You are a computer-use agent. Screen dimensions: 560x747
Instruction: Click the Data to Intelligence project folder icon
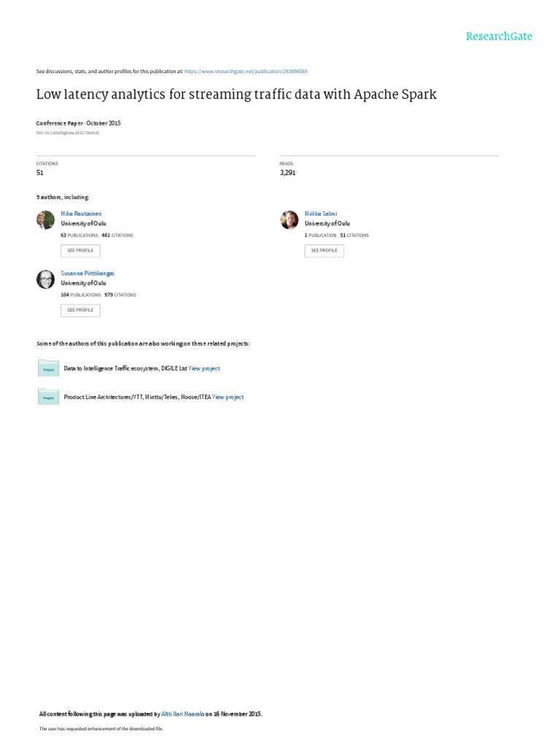(x=48, y=368)
